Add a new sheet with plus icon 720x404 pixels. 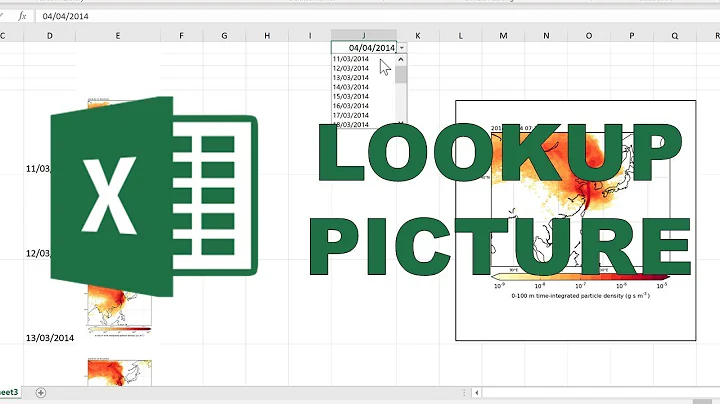click(x=40, y=393)
